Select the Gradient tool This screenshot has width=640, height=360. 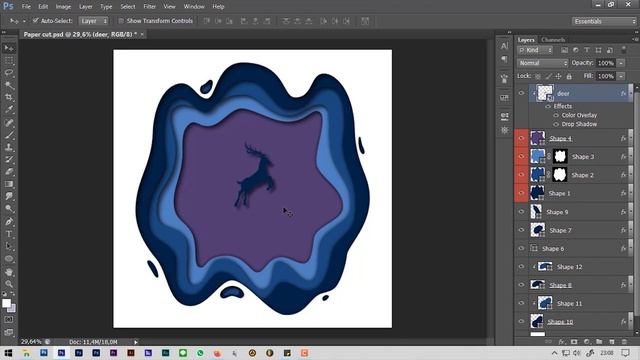[9, 184]
